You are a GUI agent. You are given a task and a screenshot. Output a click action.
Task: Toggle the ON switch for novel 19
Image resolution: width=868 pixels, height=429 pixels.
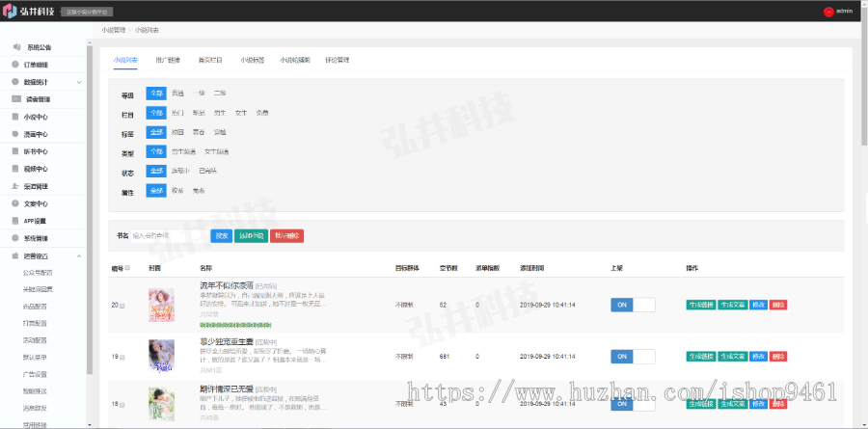633,357
